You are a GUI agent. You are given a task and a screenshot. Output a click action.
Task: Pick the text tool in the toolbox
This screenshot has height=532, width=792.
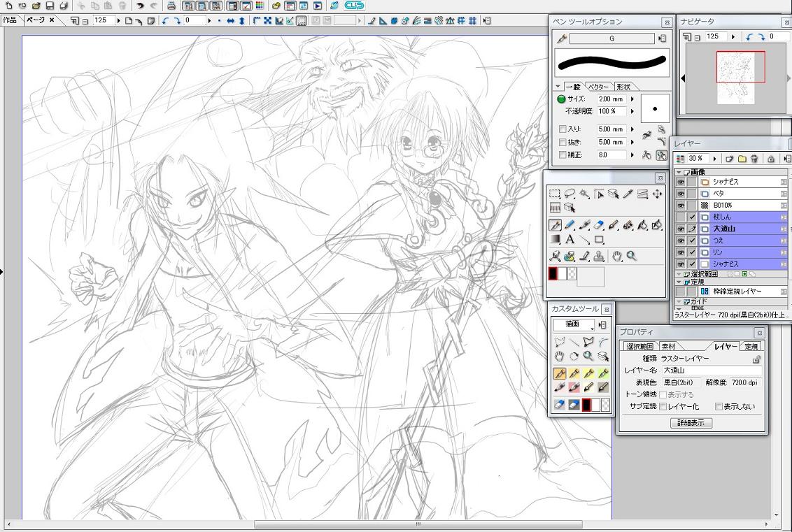pos(570,240)
